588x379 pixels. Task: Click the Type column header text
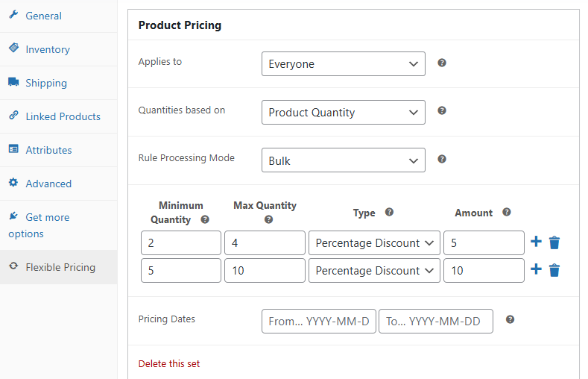(364, 213)
